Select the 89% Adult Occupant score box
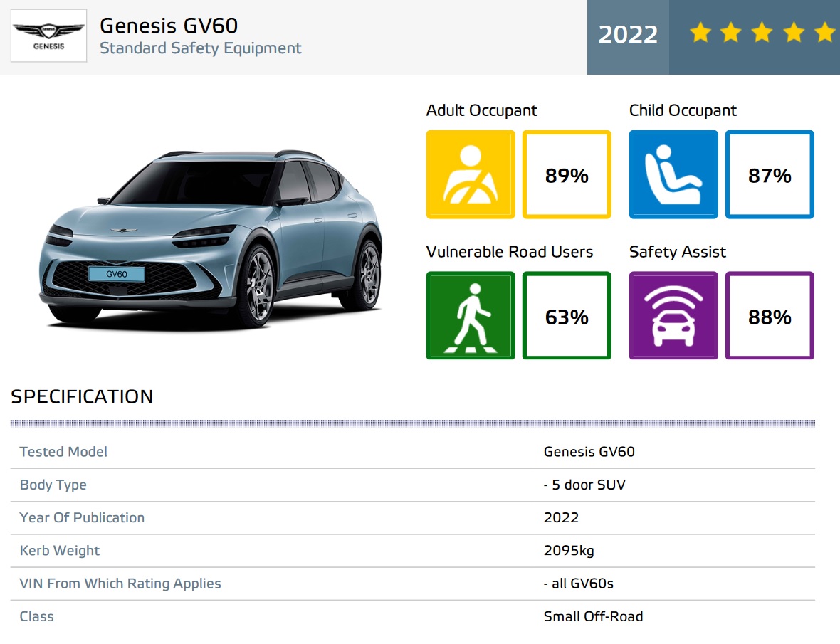Screen dimensions: 840x644 (567, 175)
